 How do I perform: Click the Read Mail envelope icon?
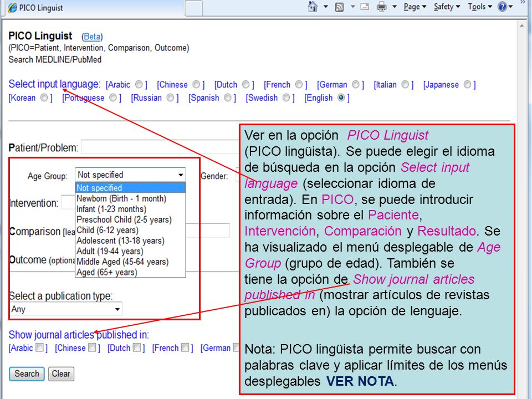pos(365,7)
